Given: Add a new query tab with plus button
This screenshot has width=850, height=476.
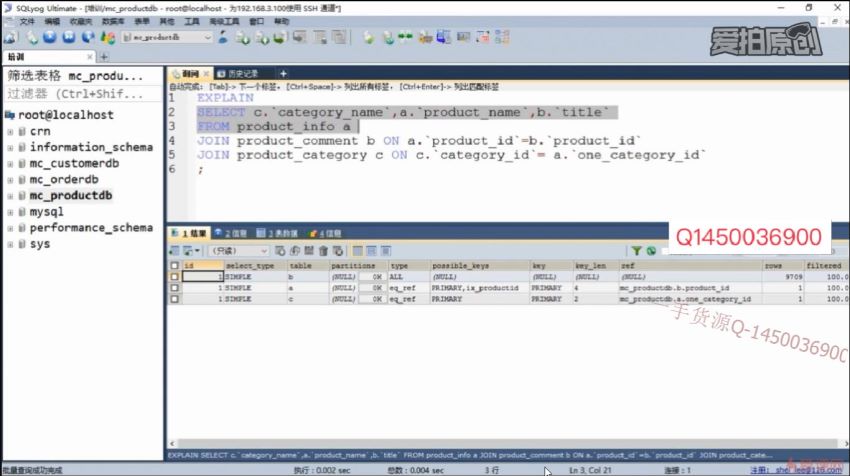Looking at the screenshot, I should pyautogui.click(x=283, y=73).
